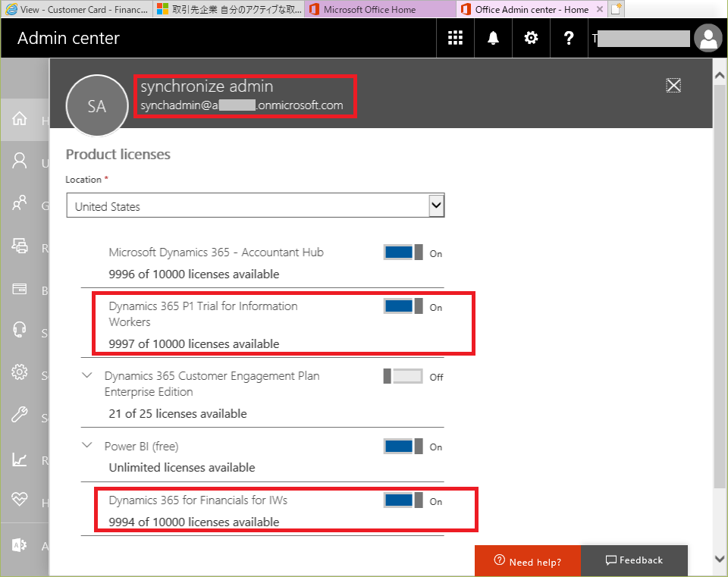The height and width of the screenshot is (577, 728).
Task: Close the Office Admin center tab
Action: click(x=599, y=9)
